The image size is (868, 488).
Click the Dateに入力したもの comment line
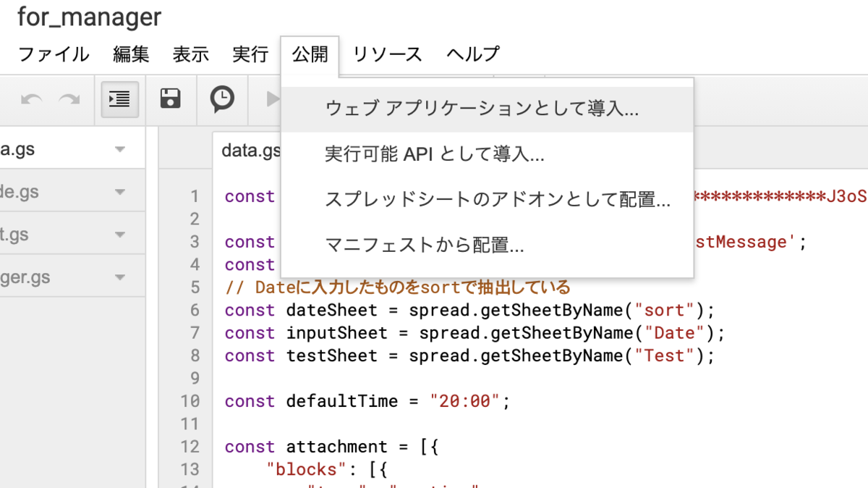[x=398, y=287]
